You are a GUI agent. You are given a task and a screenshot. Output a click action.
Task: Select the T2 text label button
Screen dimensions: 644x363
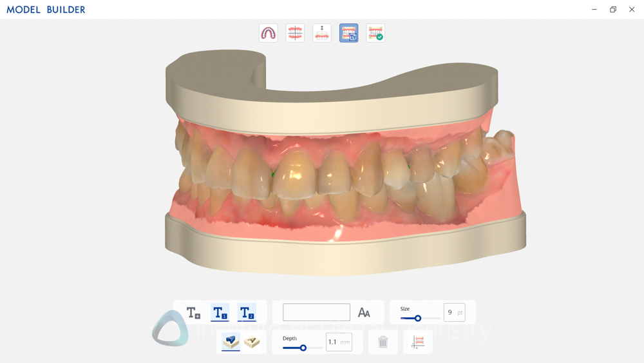click(x=247, y=313)
